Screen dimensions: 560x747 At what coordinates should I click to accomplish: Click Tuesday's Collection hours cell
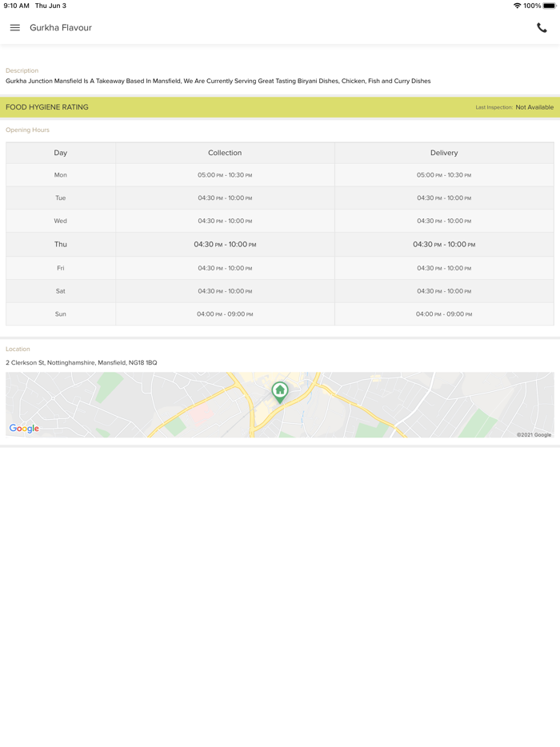click(225, 198)
